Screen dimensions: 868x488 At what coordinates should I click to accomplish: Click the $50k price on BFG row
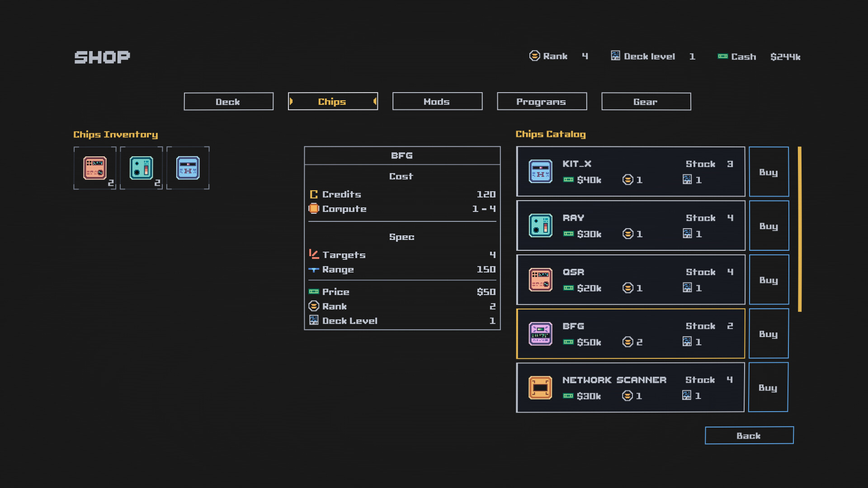point(589,342)
